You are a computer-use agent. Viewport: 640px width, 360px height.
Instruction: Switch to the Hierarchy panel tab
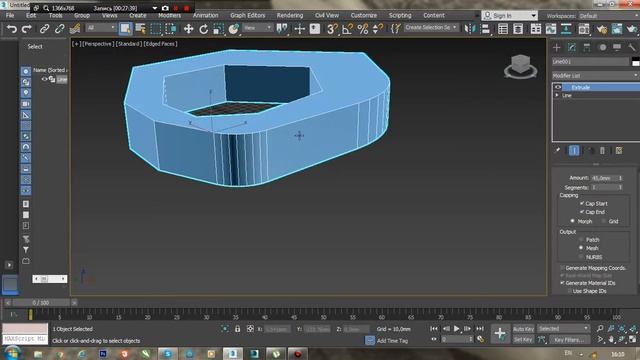tap(587, 47)
